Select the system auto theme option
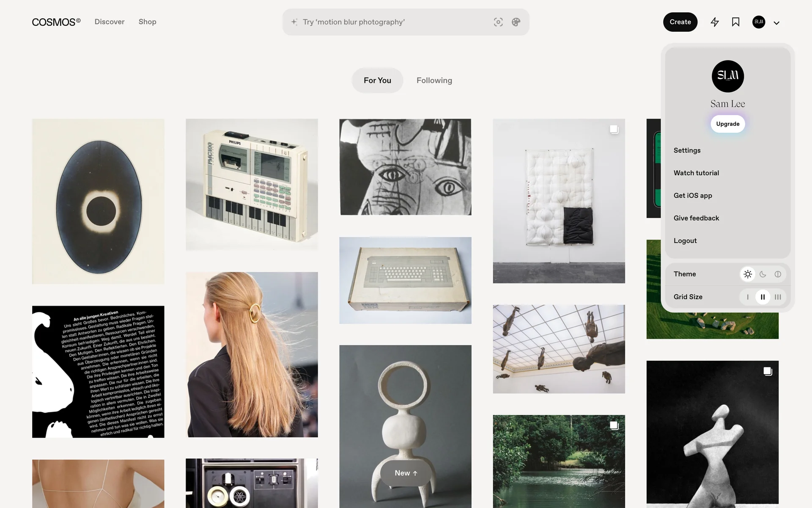 [x=778, y=274]
